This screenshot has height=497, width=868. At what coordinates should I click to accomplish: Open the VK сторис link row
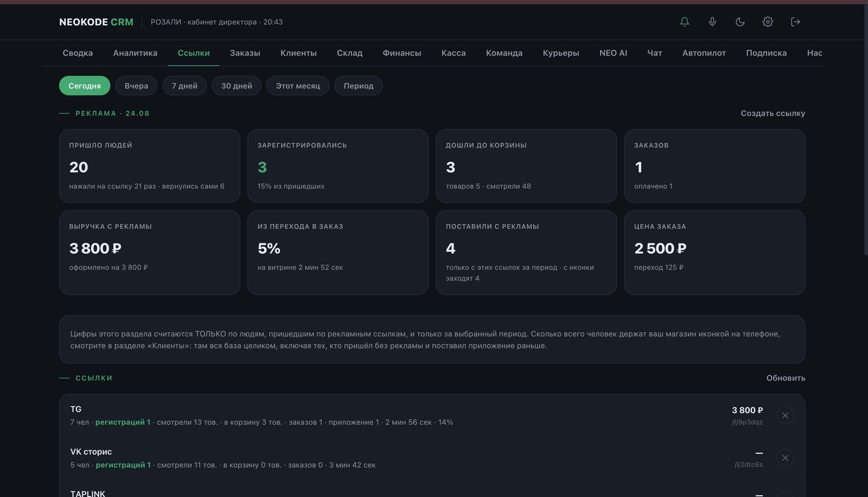(432, 458)
